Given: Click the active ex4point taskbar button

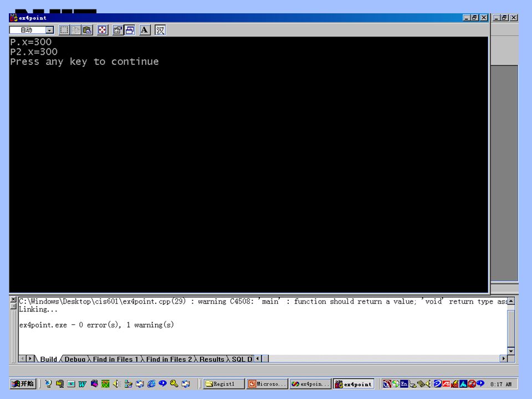Looking at the screenshot, I should (x=354, y=383).
